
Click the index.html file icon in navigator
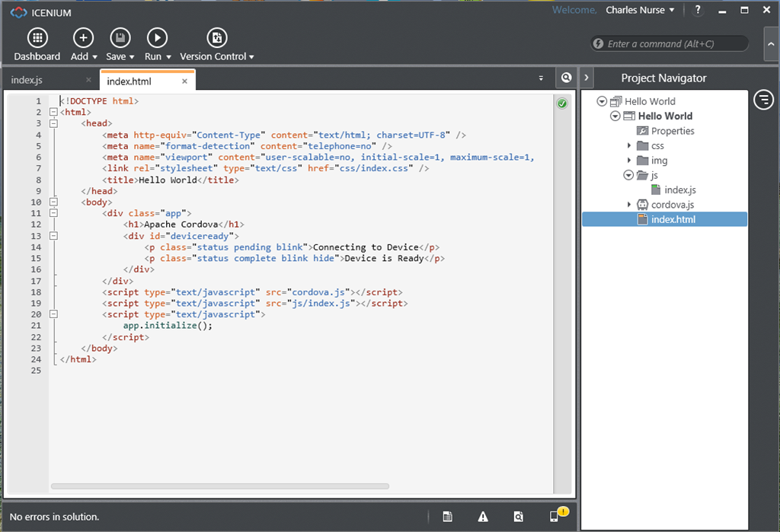click(x=643, y=219)
